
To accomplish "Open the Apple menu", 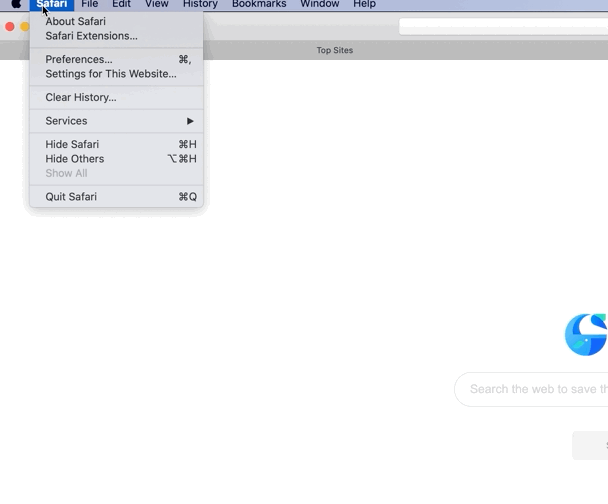I will [16, 5].
